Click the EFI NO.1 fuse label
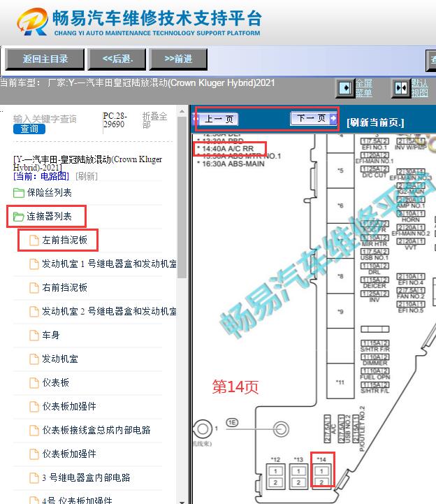 (375, 147)
